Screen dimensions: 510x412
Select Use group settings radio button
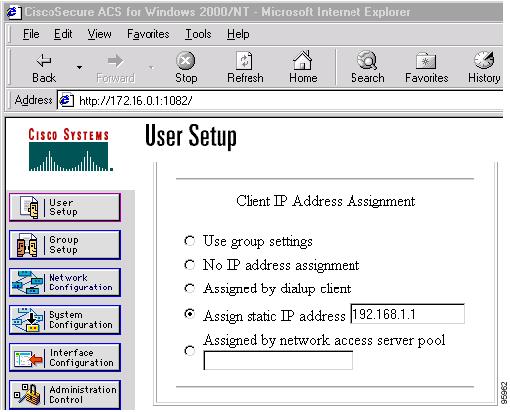189,241
